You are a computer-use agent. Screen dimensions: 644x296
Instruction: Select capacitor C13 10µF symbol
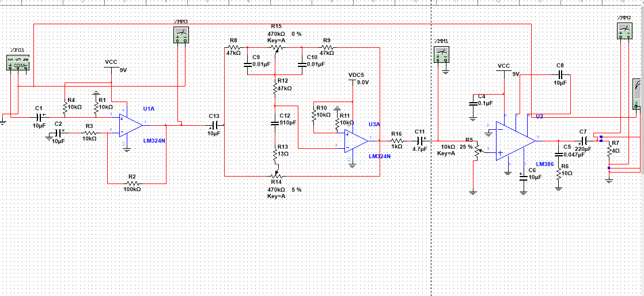214,125
